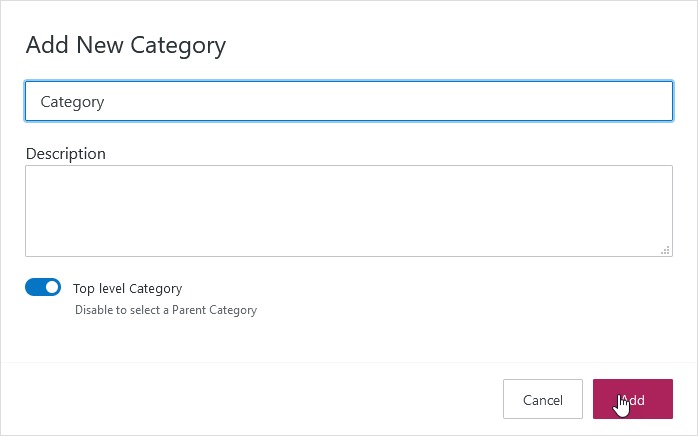Toggle the Top level Category switch
This screenshot has width=698, height=436.
[43, 288]
